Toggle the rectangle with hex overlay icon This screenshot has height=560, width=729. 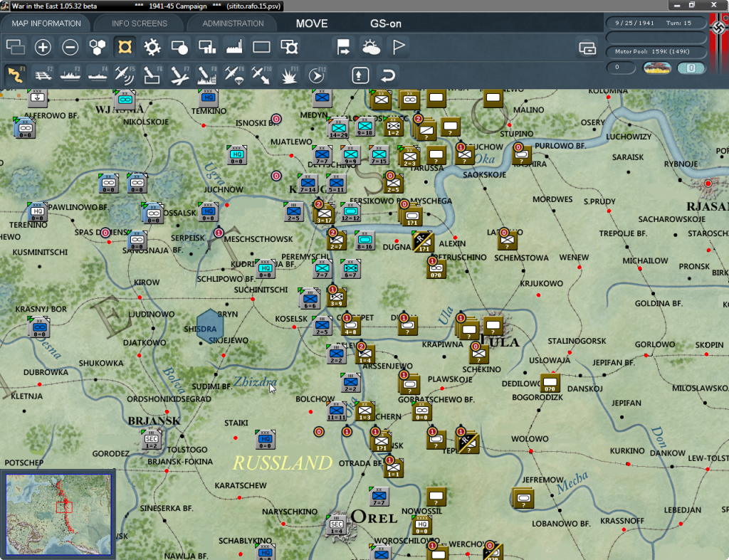pyautogui.click(x=289, y=47)
